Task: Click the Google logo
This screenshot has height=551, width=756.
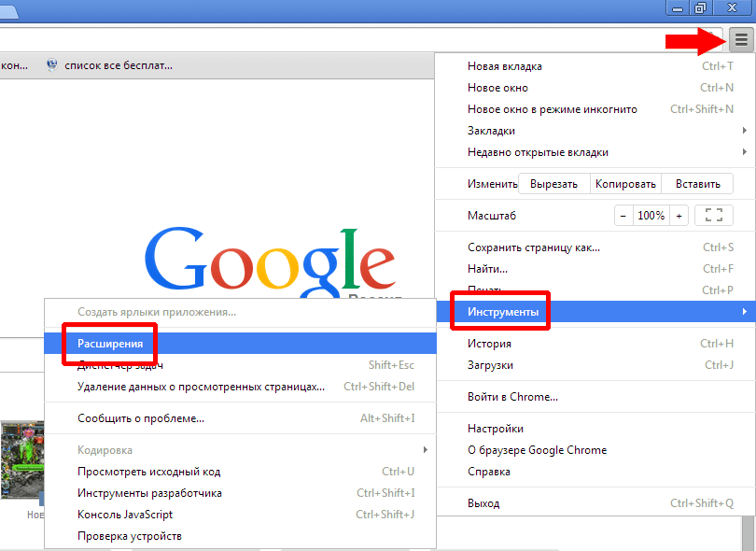Action: 270,262
